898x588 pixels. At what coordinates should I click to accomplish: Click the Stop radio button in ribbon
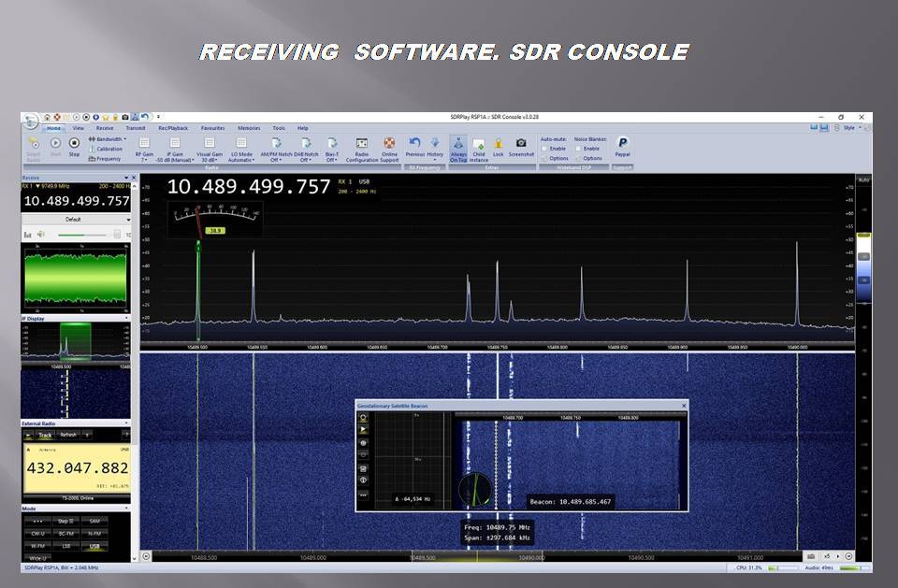74,146
